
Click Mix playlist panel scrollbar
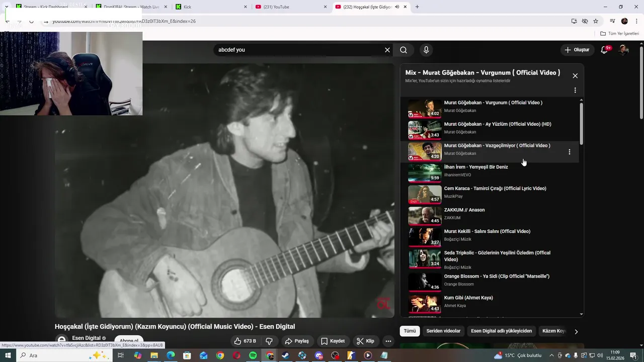tap(582, 124)
